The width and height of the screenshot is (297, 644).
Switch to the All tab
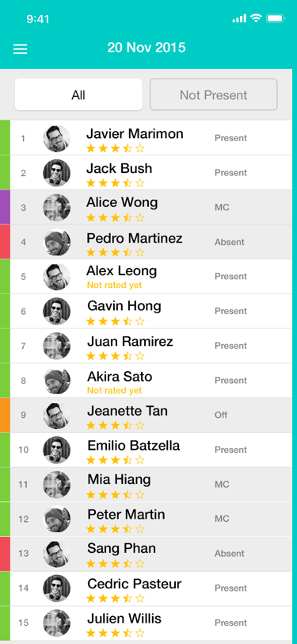78,95
